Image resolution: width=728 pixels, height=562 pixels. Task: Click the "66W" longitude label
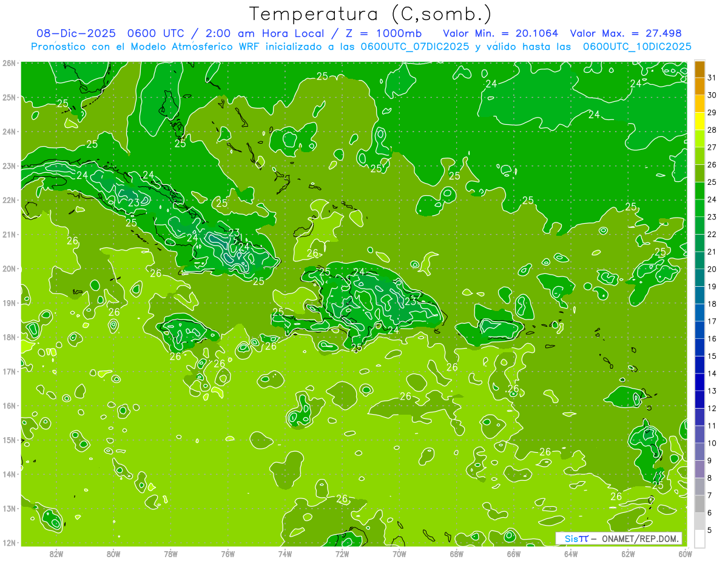[x=514, y=554]
